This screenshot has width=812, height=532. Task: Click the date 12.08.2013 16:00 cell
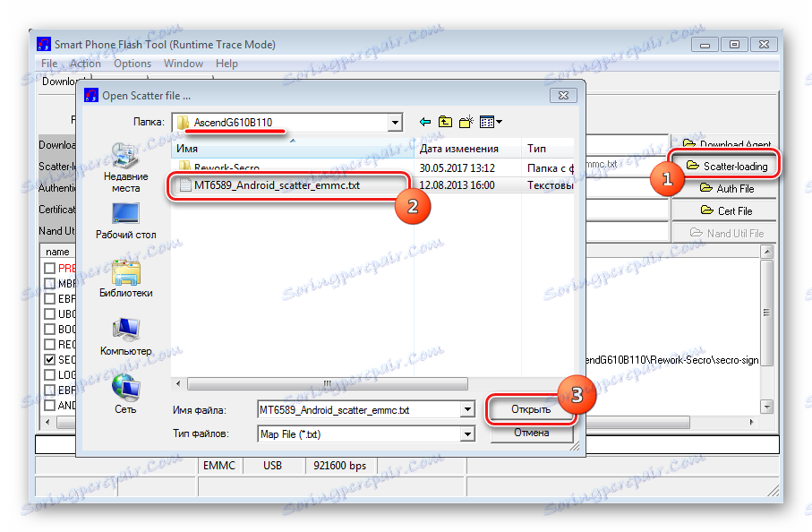click(x=457, y=185)
